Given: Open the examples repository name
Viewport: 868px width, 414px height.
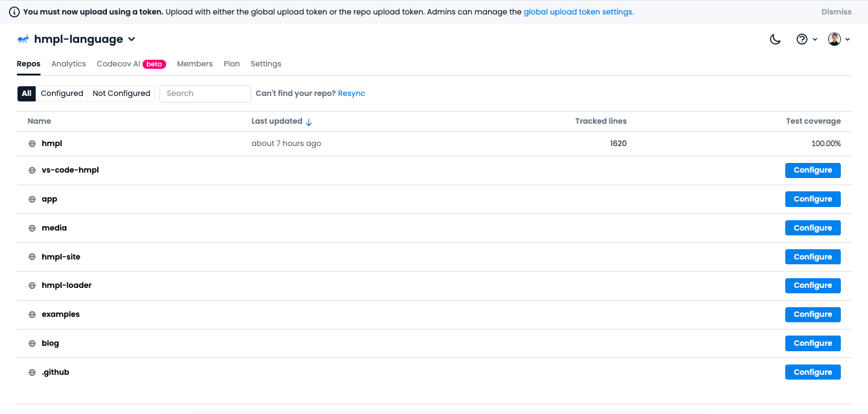Looking at the screenshot, I should click(60, 314).
